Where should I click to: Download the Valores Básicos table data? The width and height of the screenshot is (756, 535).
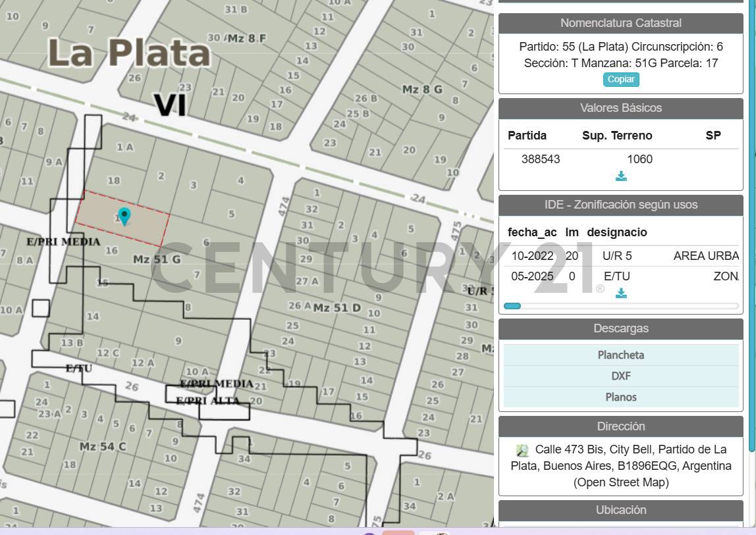[x=620, y=176]
